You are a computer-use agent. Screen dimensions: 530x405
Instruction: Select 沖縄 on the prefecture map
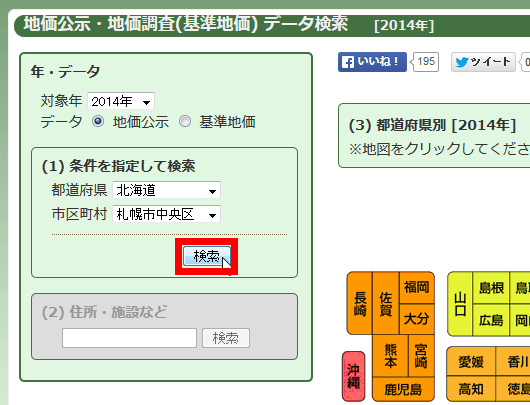point(354,376)
